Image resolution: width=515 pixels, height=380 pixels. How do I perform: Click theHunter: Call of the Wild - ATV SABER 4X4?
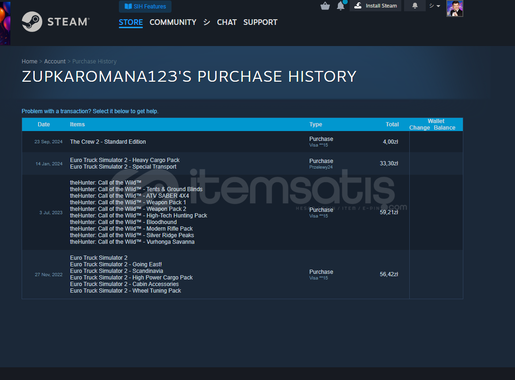click(129, 196)
